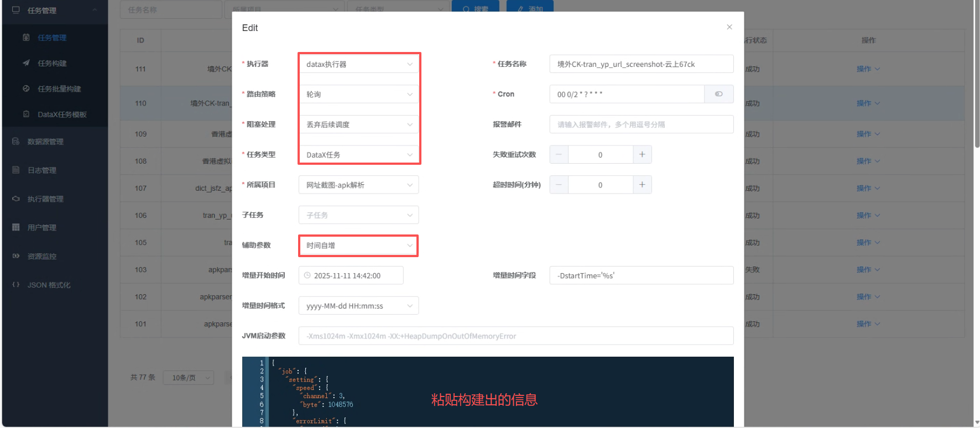Increase 失败重试次数 with plus button
980x428 pixels.
pyautogui.click(x=642, y=155)
